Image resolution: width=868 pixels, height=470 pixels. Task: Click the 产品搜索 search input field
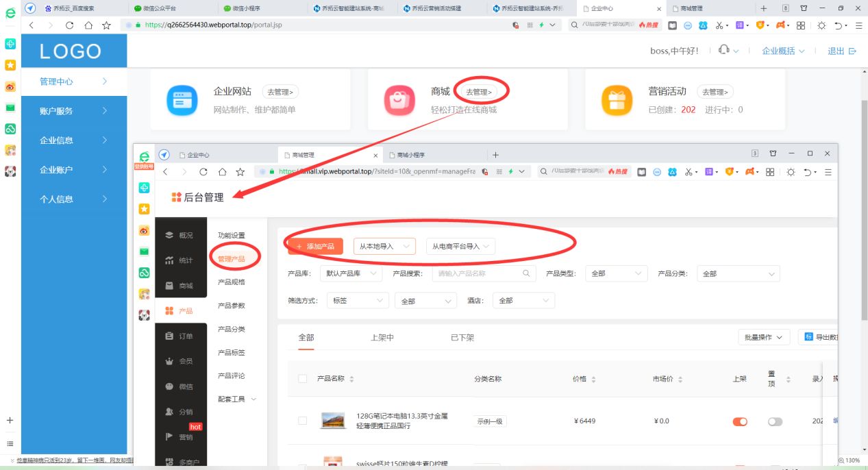click(480, 273)
